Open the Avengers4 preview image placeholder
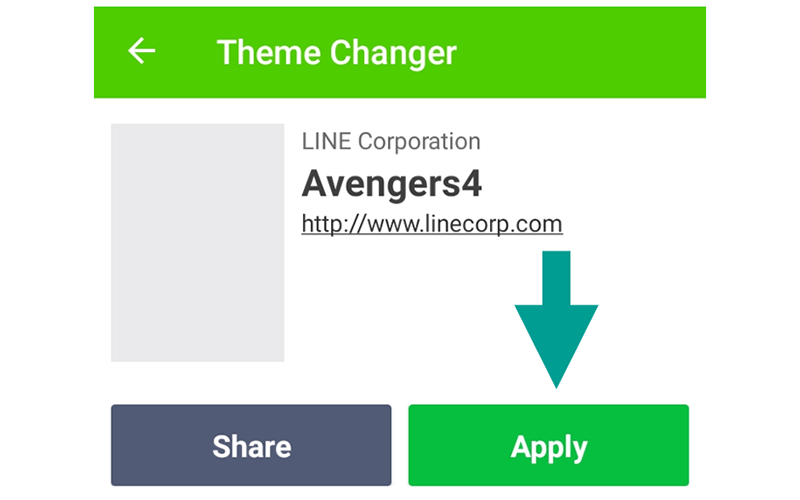The width and height of the screenshot is (800, 500). tap(197, 242)
